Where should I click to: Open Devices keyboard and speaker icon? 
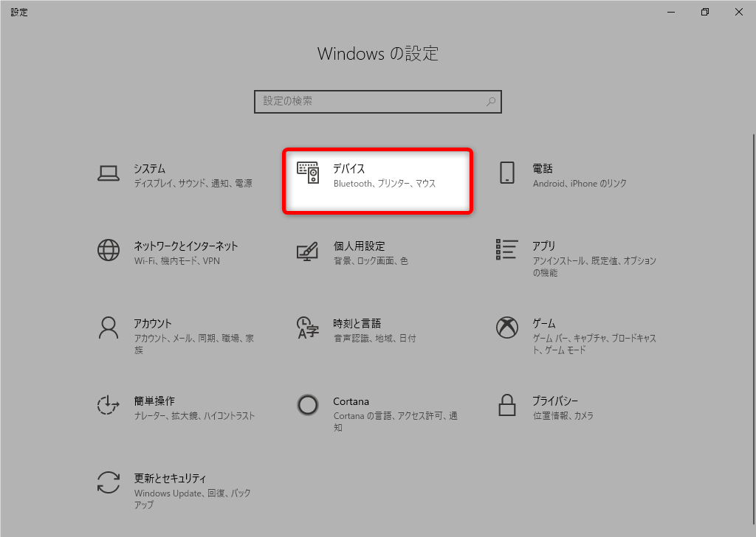click(308, 173)
